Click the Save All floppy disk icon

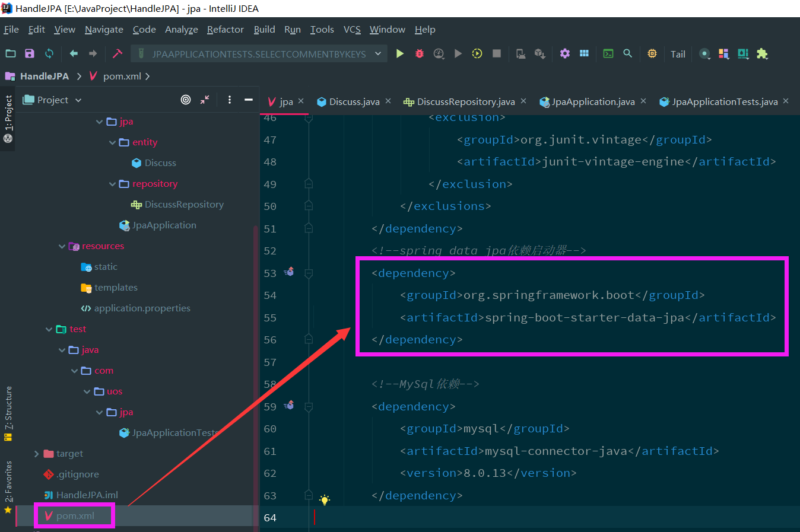pos(30,54)
